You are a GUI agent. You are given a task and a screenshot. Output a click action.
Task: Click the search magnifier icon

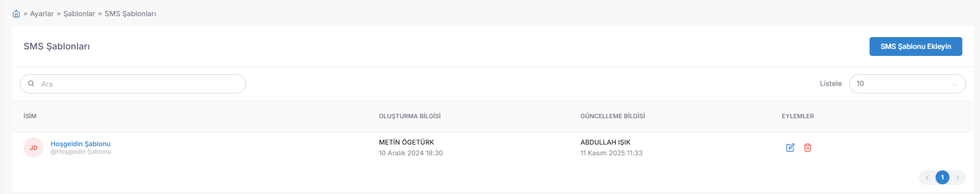[31, 84]
